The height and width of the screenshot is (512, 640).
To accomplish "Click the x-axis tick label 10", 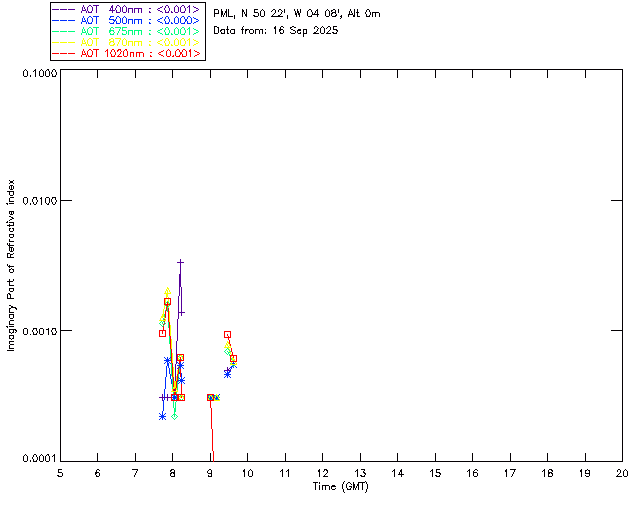I will [x=247, y=473].
